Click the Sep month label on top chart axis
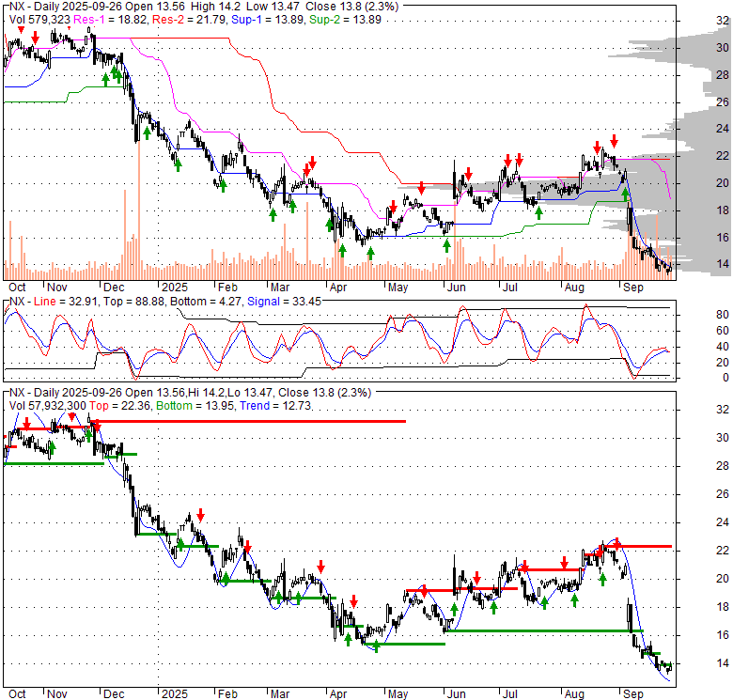The height and width of the screenshot is (700, 733). (633, 288)
